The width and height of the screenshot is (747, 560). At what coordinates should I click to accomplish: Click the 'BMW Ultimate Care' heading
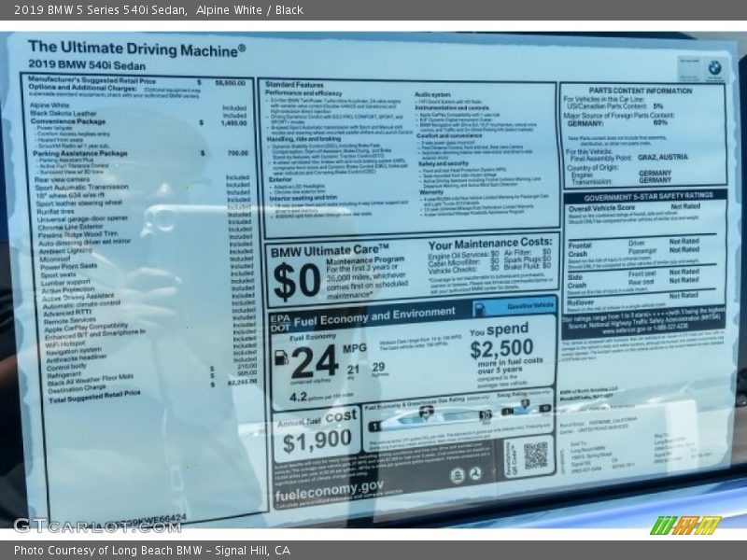click(330, 250)
